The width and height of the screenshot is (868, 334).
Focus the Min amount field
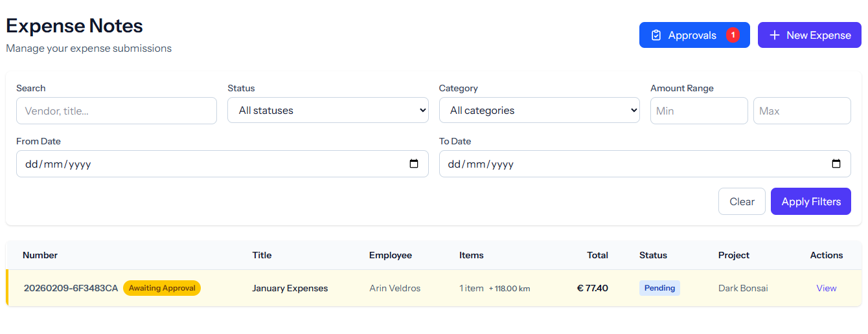[x=698, y=111]
